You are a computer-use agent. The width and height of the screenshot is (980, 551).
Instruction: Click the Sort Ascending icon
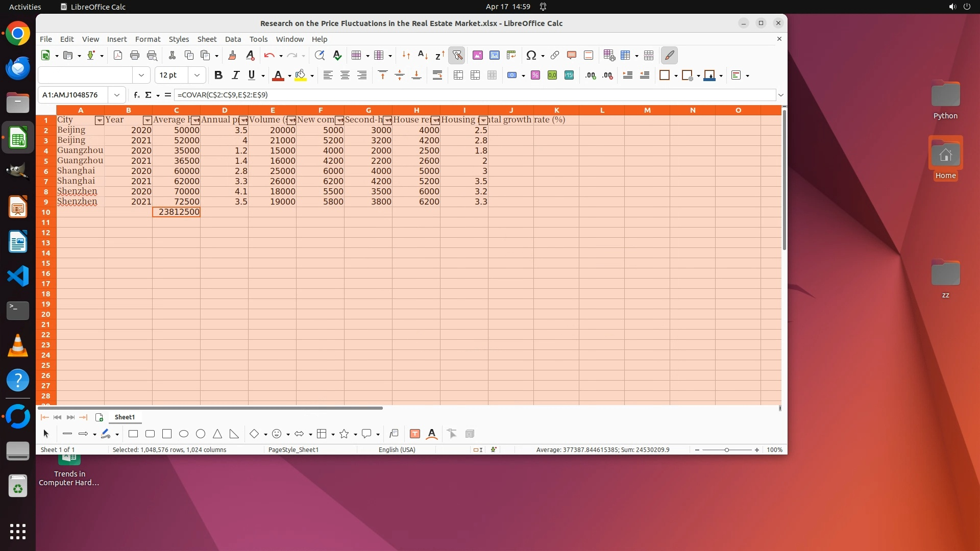[x=423, y=55]
